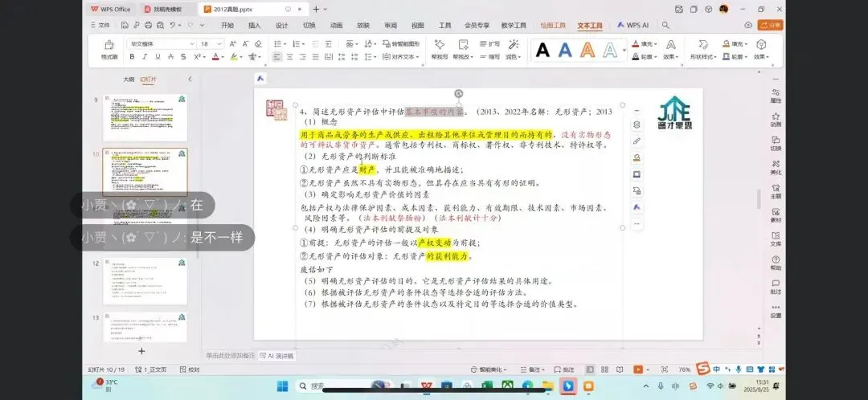Click Convert to Smart Graphic (转智能图形)
Image resolution: width=868 pixels, height=400 pixels.
point(401,43)
